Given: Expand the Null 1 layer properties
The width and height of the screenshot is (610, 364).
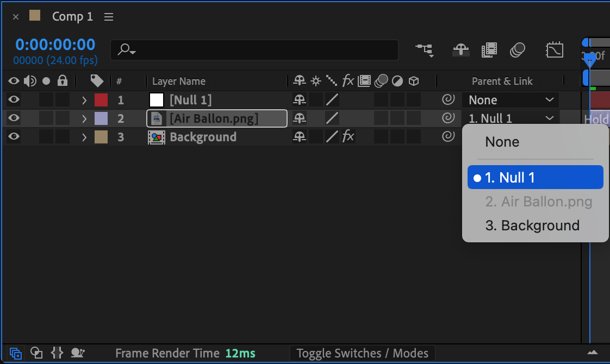Looking at the screenshot, I should click(84, 100).
